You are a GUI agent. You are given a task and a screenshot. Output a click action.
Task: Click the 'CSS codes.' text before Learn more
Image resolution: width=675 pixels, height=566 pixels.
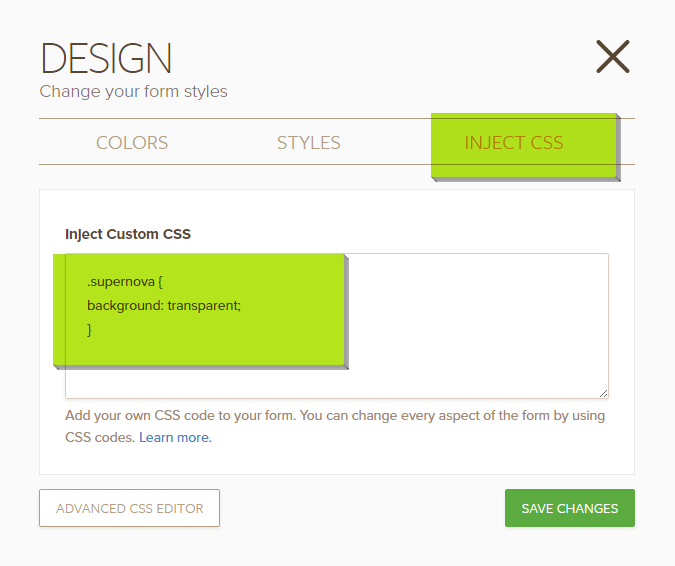(x=100, y=437)
